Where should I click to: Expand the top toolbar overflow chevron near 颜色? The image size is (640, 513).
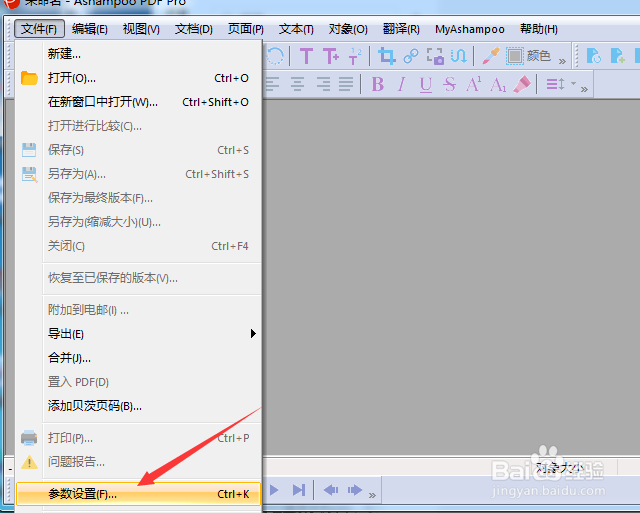tap(562, 61)
